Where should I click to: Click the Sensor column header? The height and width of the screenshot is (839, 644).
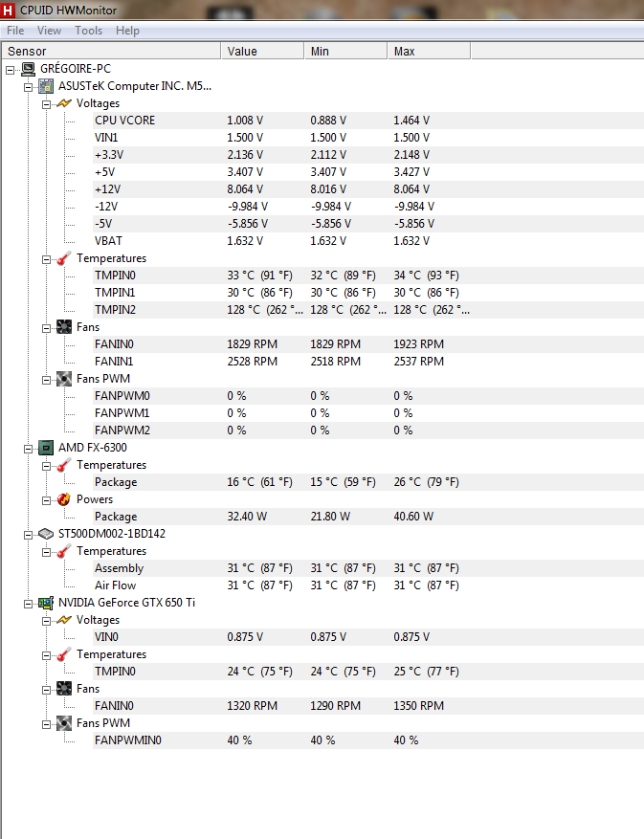click(111, 51)
